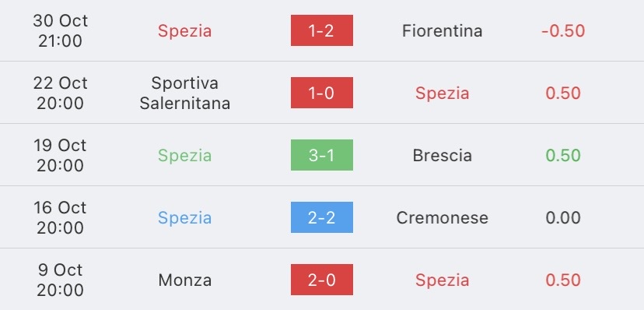This screenshot has width=644, height=310.
Task: Select the green 0.50 handicap value
Action: coord(563,156)
